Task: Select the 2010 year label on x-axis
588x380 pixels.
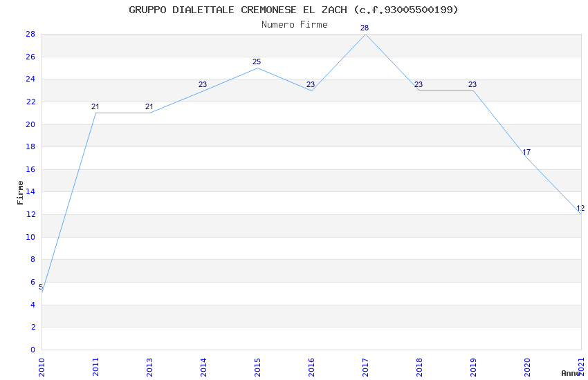Action: [42, 368]
